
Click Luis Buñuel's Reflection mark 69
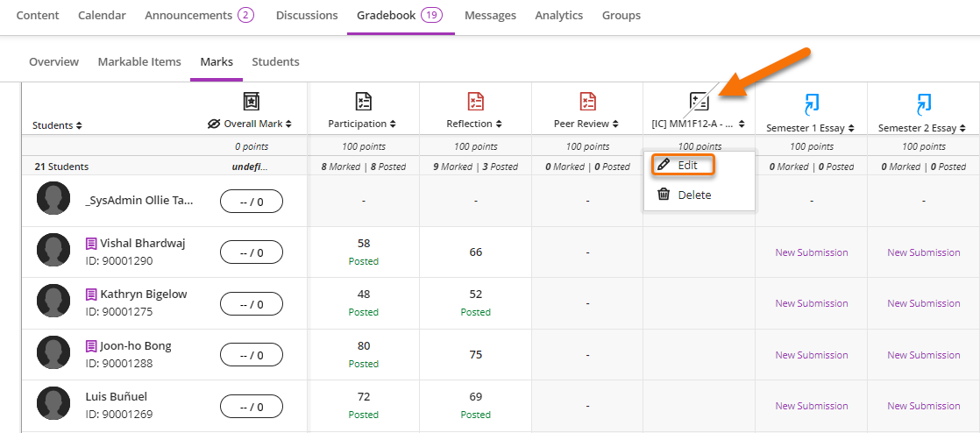click(476, 397)
